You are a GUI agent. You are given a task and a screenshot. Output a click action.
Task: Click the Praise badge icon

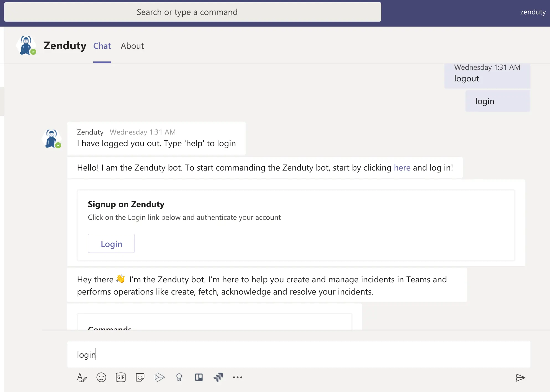point(179,377)
